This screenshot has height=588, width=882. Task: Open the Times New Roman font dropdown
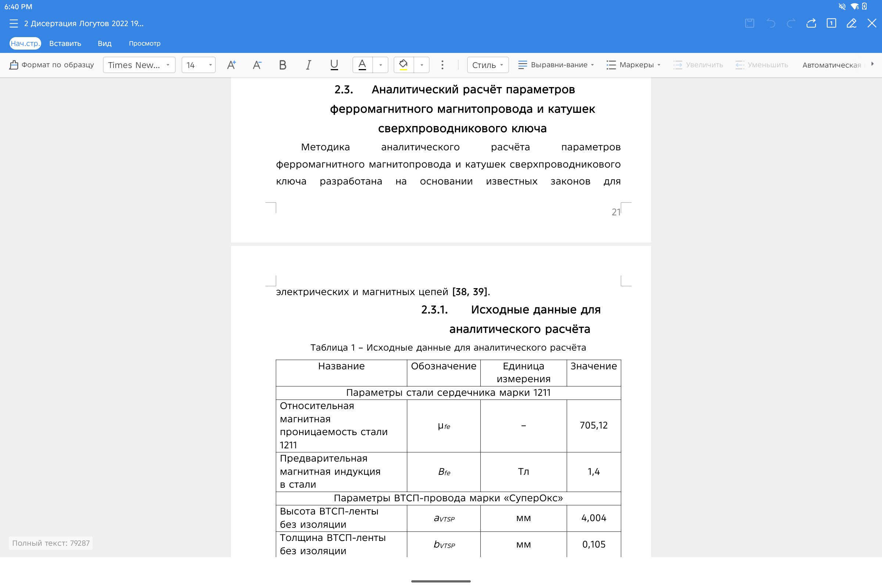coord(139,65)
